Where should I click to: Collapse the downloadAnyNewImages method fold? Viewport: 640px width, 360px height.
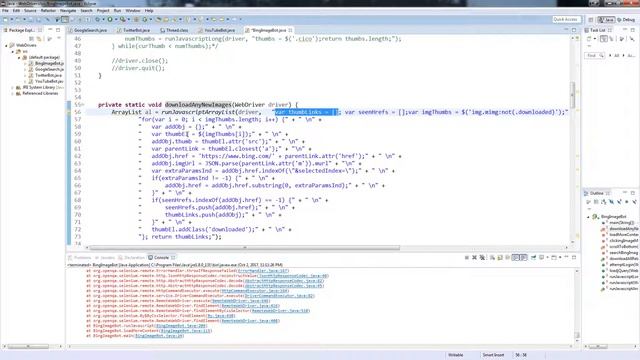(x=83, y=105)
